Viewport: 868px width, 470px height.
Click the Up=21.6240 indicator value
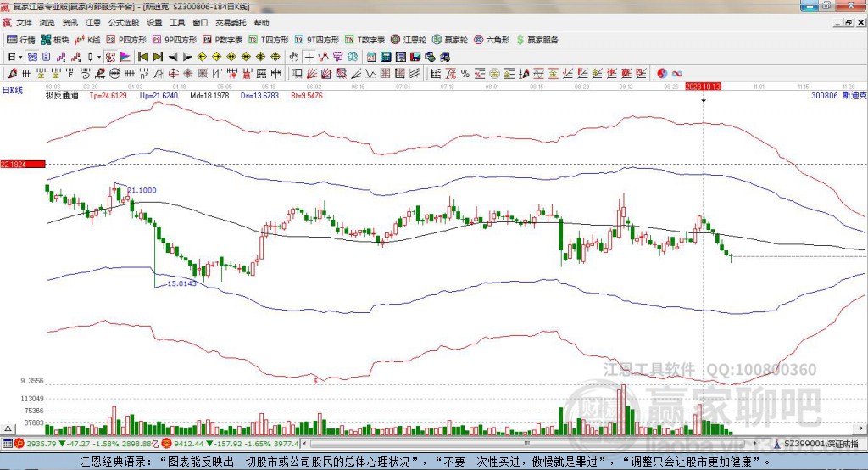click(x=159, y=95)
